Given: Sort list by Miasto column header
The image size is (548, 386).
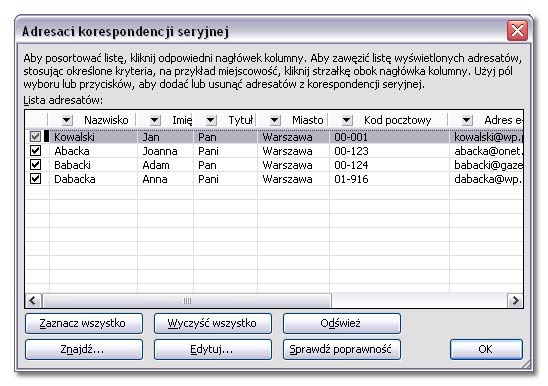Looking at the screenshot, I should coord(308,120).
